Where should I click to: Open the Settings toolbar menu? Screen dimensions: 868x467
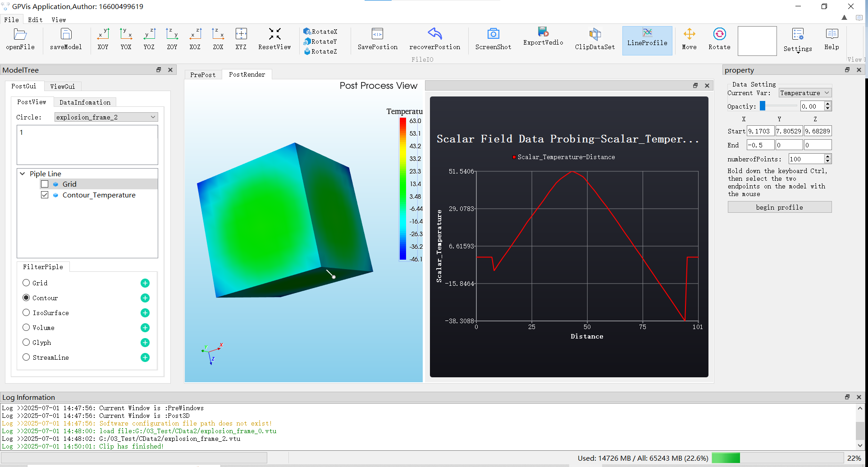point(798,41)
